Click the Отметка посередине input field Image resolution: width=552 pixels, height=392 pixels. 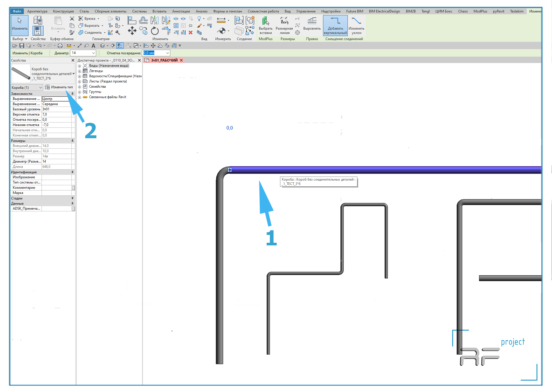coord(156,53)
